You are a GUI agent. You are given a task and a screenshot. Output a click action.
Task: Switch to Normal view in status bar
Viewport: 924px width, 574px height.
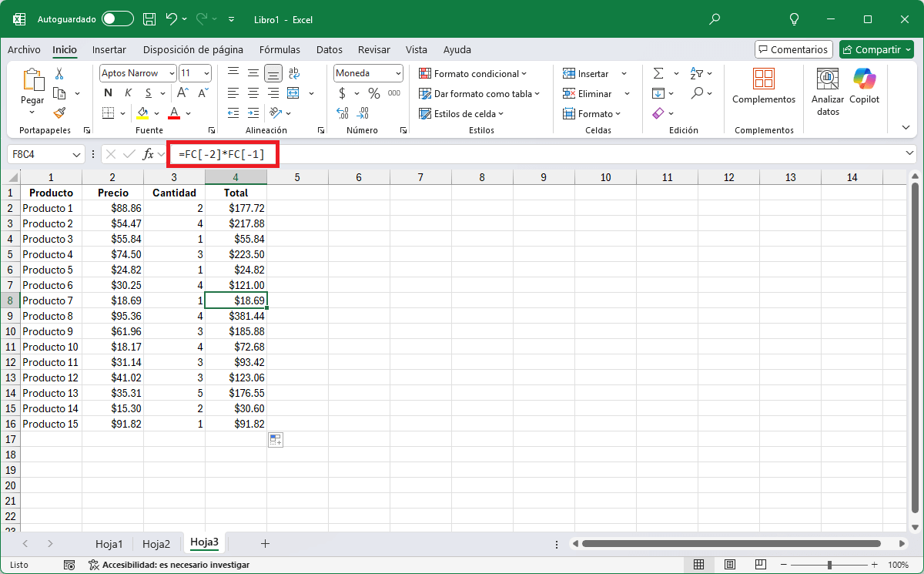click(x=698, y=565)
